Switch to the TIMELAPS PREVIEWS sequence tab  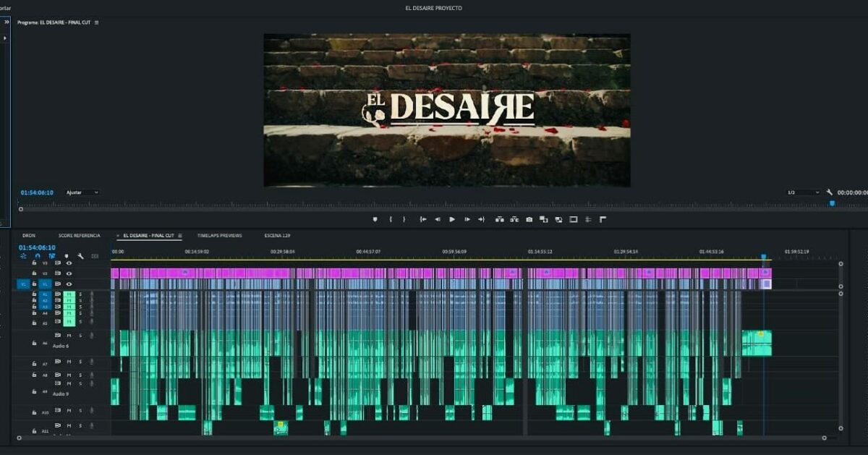pos(219,236)
